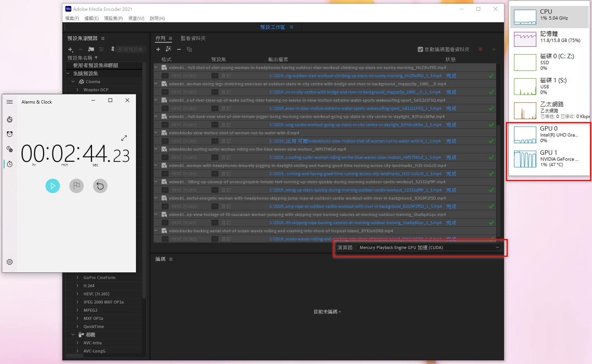Click the queue Duplicate icon
Viewport: 592px width, 364px height.
(x=189, y=49)
